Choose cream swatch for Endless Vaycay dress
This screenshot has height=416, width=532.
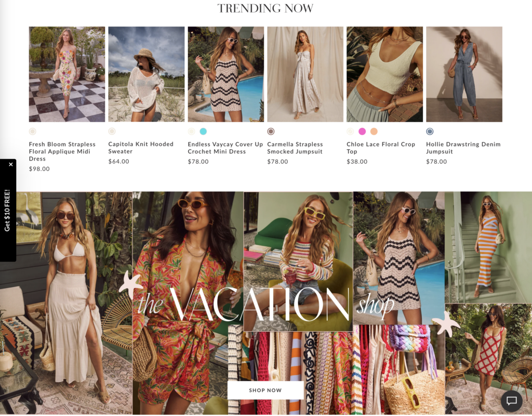click(191, 132)
